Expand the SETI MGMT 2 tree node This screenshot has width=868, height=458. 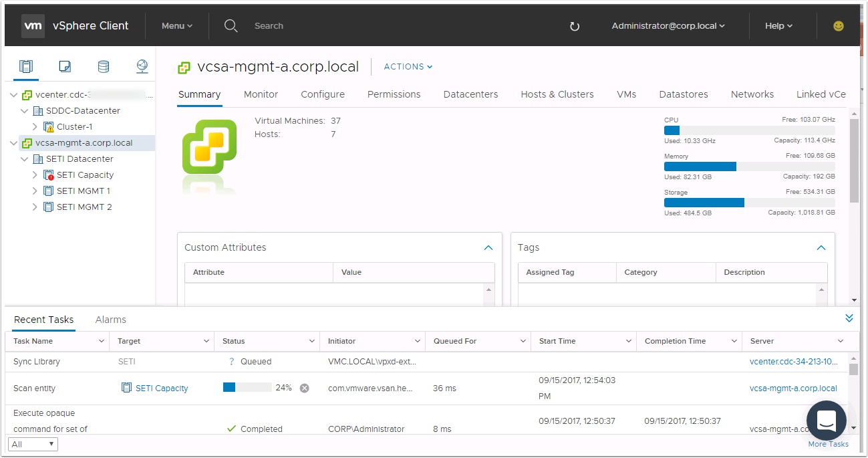[x=35, y=207]
